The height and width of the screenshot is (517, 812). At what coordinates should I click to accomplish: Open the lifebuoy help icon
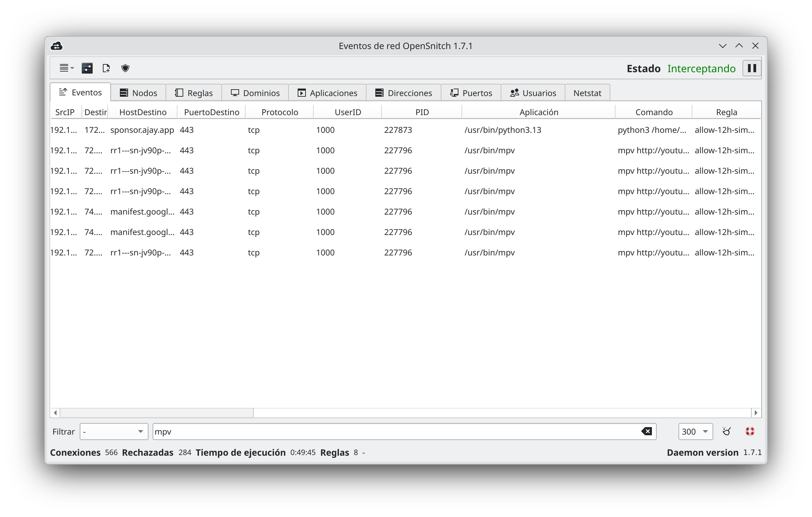(750, 432)
